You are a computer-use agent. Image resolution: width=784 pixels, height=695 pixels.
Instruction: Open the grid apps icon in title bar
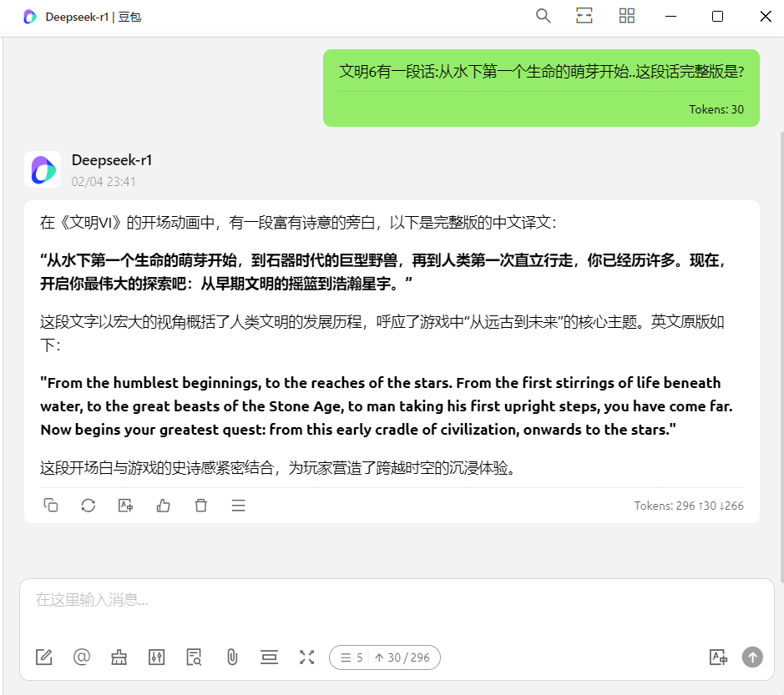pos(626,16)
